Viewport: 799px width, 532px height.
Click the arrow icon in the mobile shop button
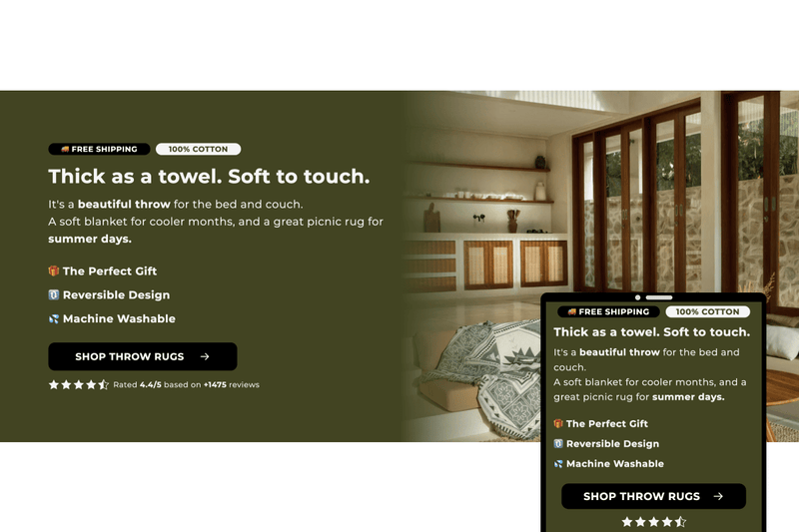point(718,496)
